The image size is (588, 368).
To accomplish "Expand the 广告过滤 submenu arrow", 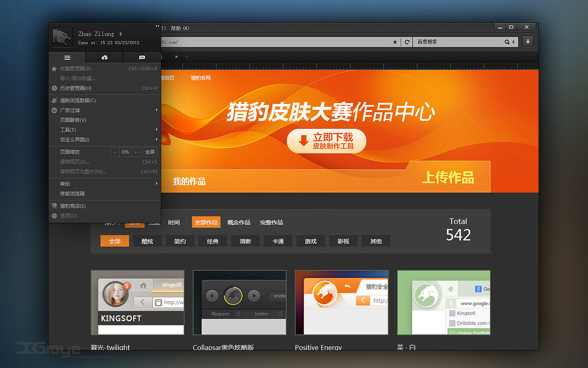I will [157, 110].
